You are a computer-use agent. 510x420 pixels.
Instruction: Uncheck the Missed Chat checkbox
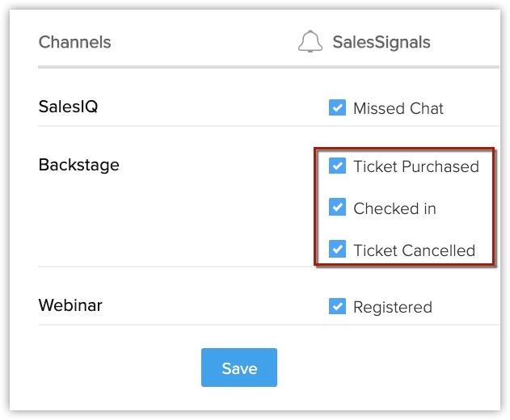338,107
